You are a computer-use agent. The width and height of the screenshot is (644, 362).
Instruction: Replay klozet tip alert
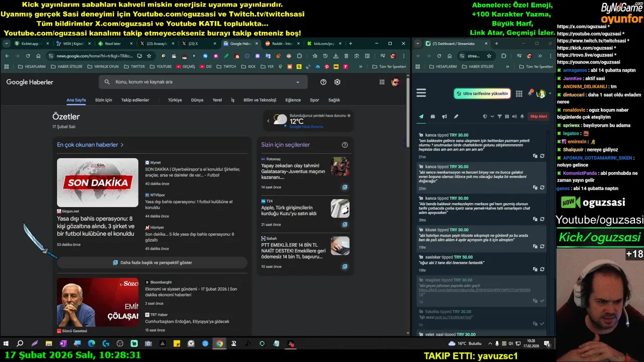(542, 246)
